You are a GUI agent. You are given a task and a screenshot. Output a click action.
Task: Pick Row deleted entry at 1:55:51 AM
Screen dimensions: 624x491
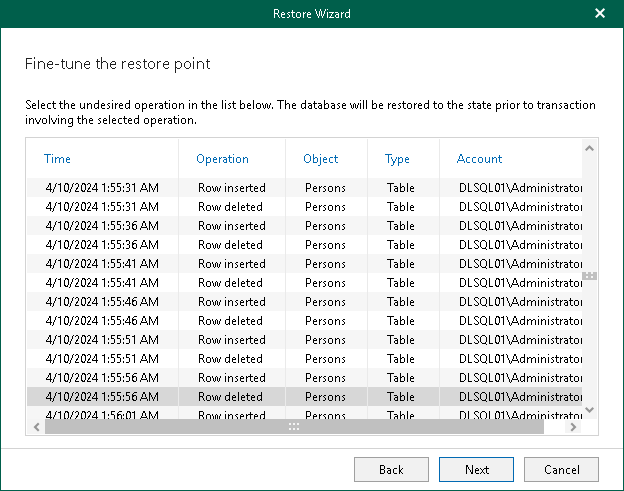(231, 358)
